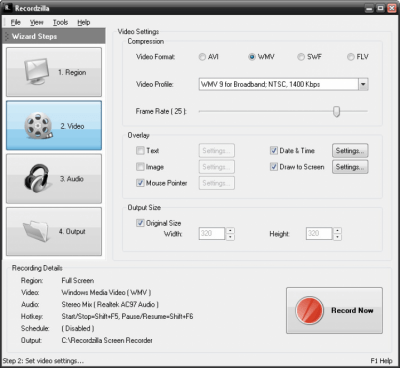Minimize the Recordzilla window

click(x=369, y=8)
